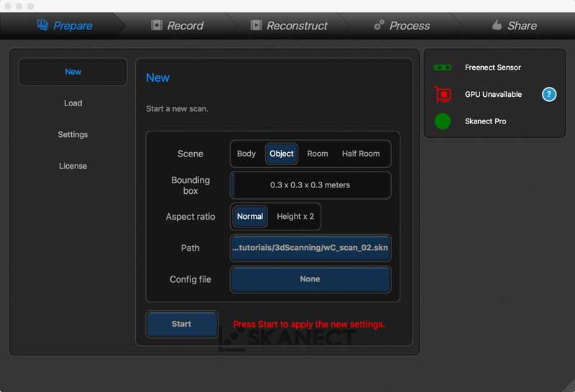The height and width of the screenshot is (392, 575).
Task: Click the 'Start a new scan.' description
Action: point(177,109)
